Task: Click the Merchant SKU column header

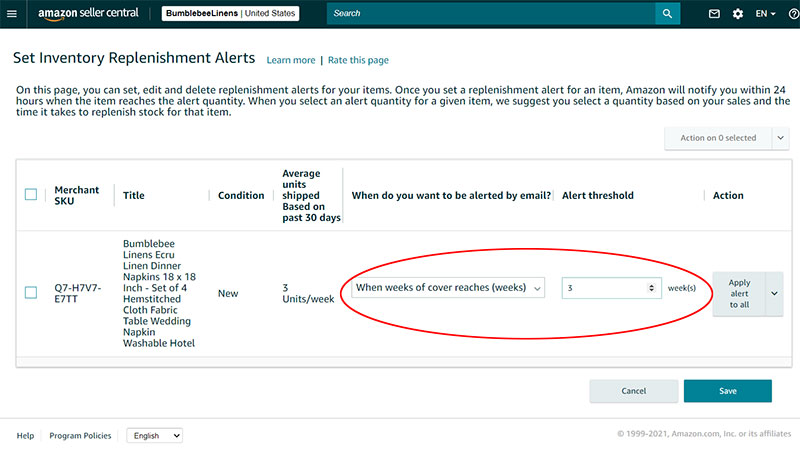Action: pyautogui.click(x=77, y=195)
